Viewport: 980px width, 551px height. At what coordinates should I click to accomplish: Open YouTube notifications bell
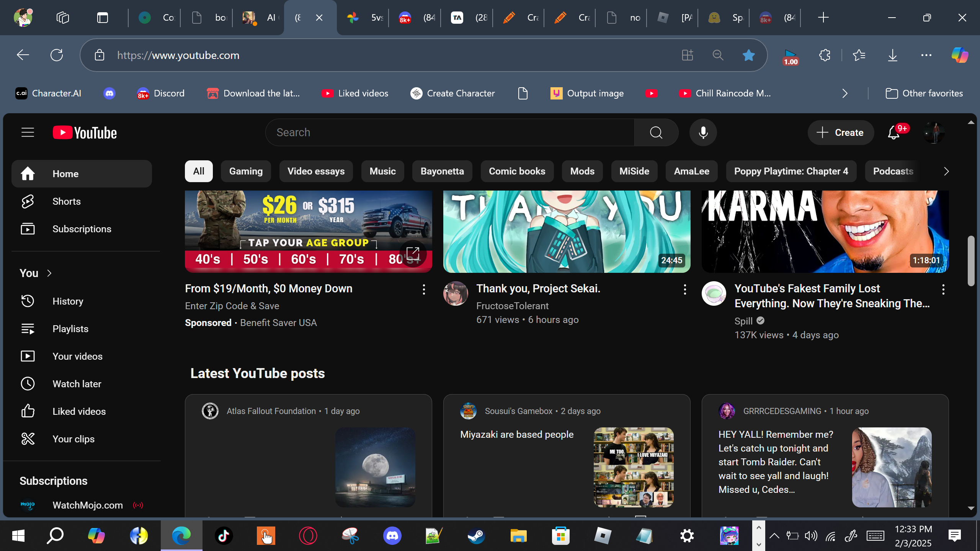[894, 132]
